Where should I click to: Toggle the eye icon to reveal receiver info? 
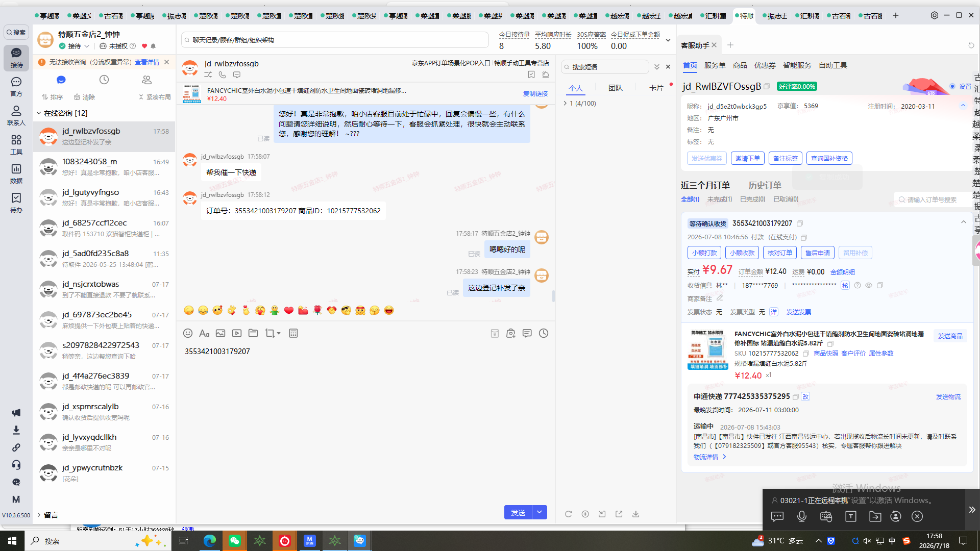point(869,285)
